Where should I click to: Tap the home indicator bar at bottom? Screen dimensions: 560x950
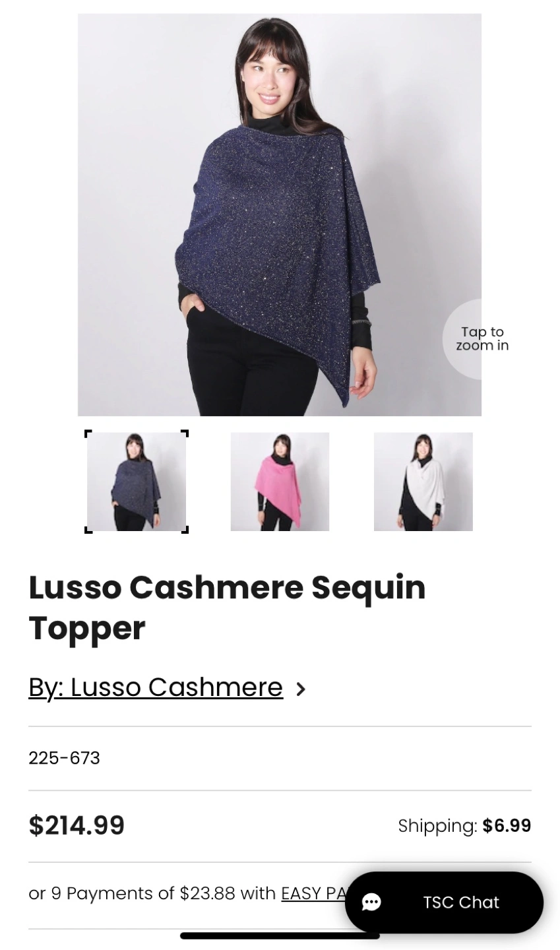[280, 935]
